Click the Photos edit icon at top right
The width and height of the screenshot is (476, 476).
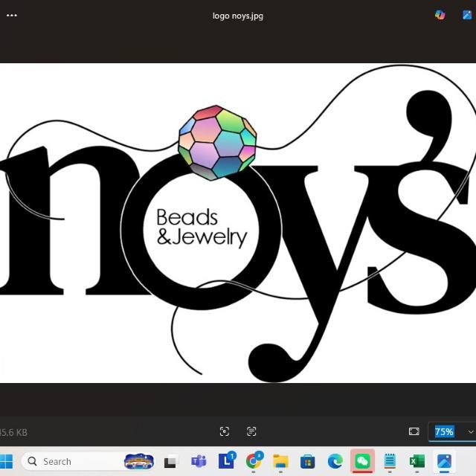click(467, 15)
